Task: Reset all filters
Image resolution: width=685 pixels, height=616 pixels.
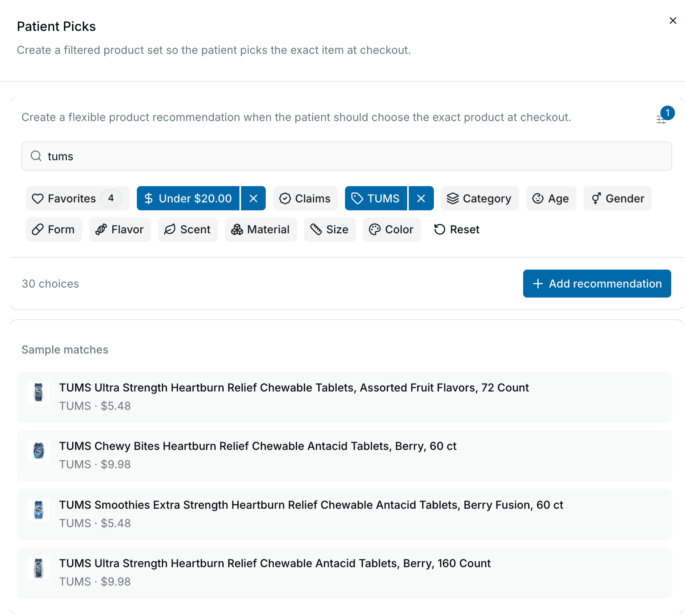Action: [457, 230]
